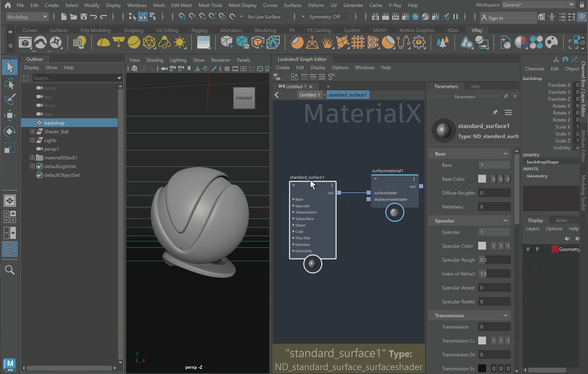Click the Untitled 1 breadcrumb

[x=309, y=95]
